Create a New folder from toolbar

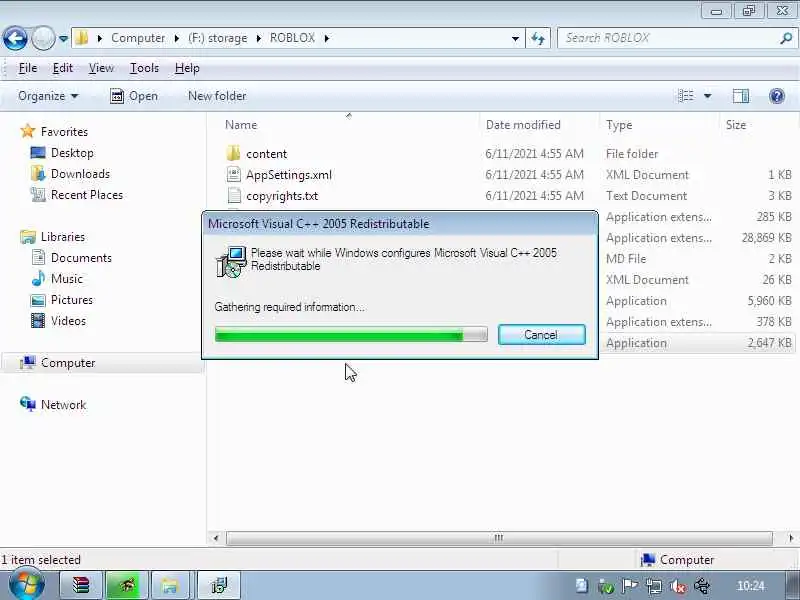(x=217, y=96)
